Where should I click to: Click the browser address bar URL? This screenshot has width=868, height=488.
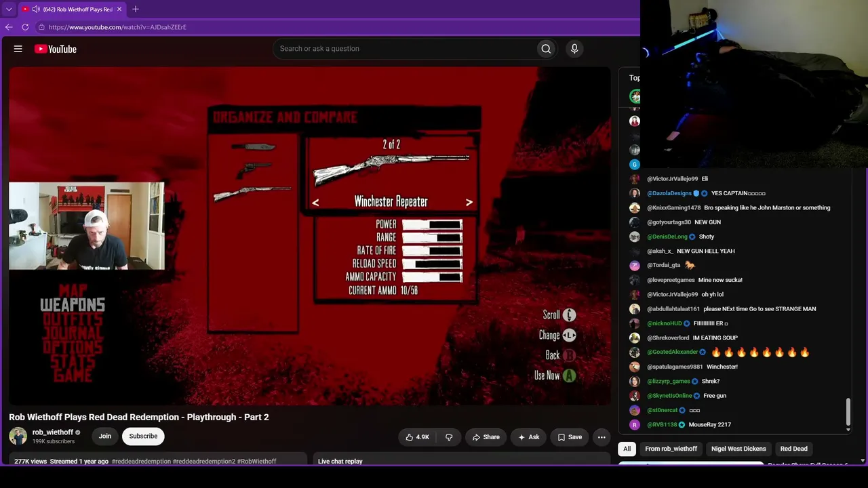117,27
